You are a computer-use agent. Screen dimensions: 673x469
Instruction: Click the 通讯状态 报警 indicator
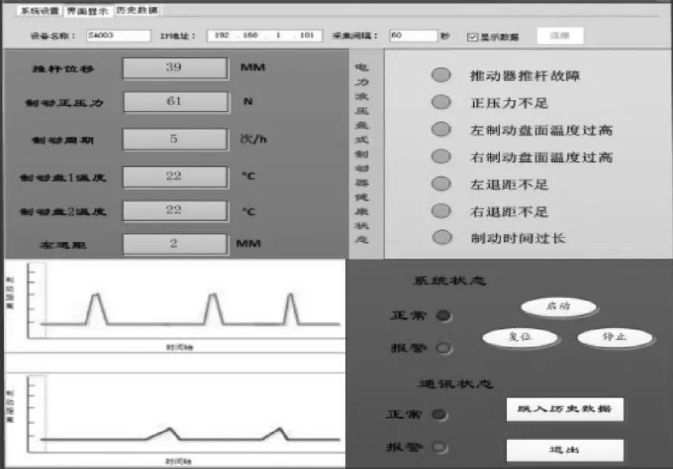click(445, 446)
